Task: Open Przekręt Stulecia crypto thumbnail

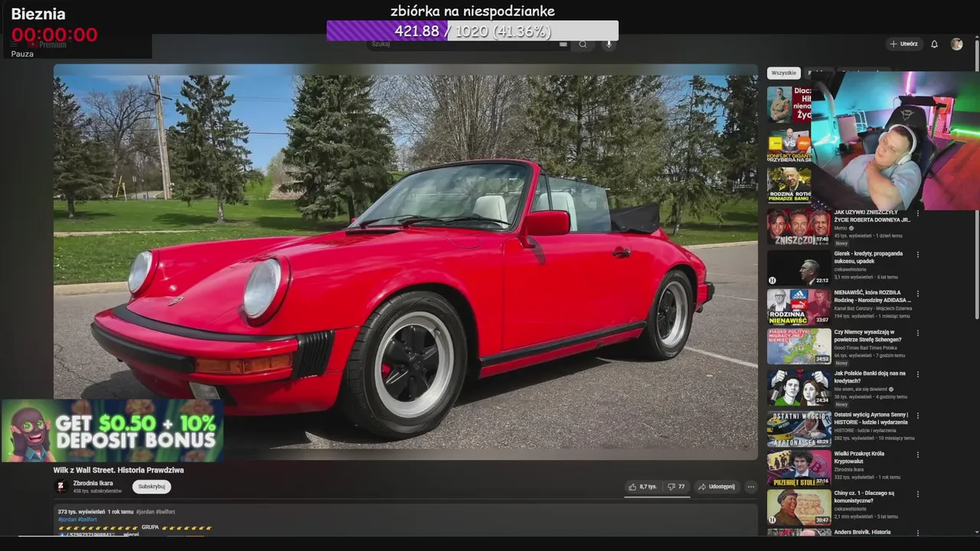Action: click(x=799, y=468)
